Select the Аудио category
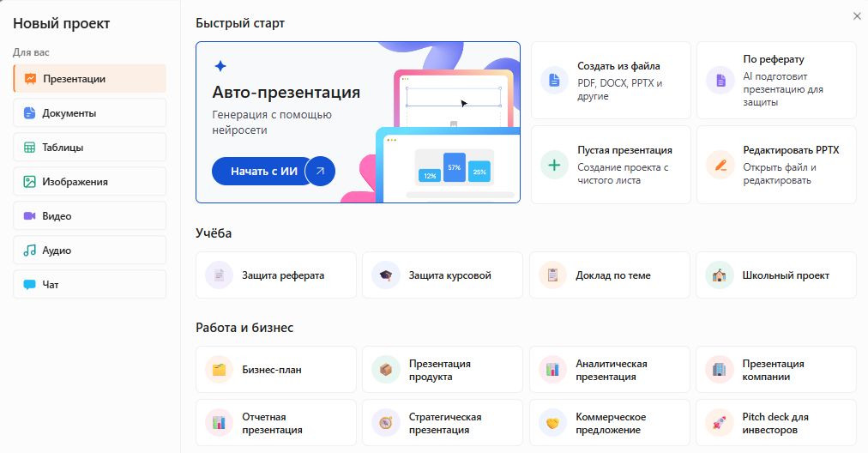 (90, 251)
